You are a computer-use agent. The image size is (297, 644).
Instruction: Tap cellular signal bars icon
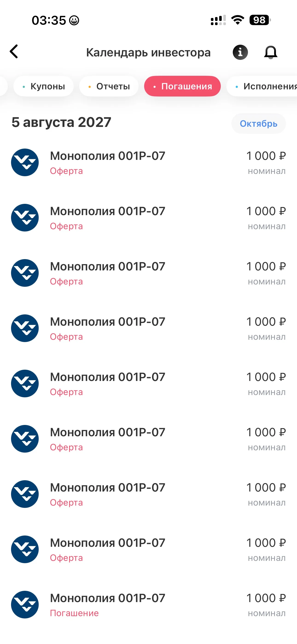click(218, 20)
